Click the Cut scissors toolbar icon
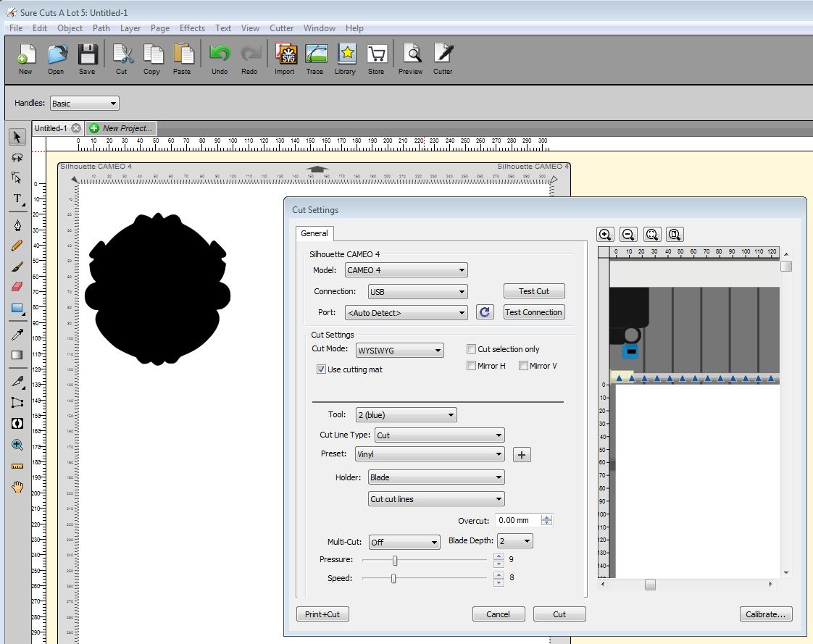This screenshot has width=813, height=644. pos(122,59)
